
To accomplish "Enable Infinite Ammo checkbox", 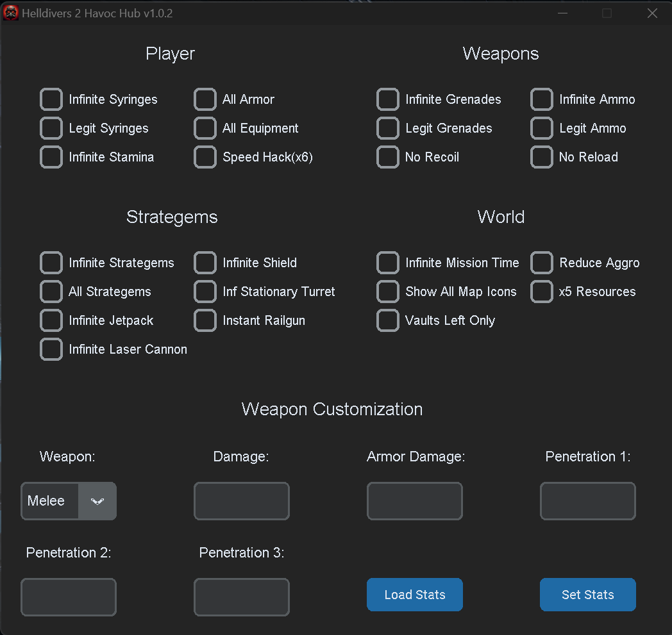I will coord(542,99).
